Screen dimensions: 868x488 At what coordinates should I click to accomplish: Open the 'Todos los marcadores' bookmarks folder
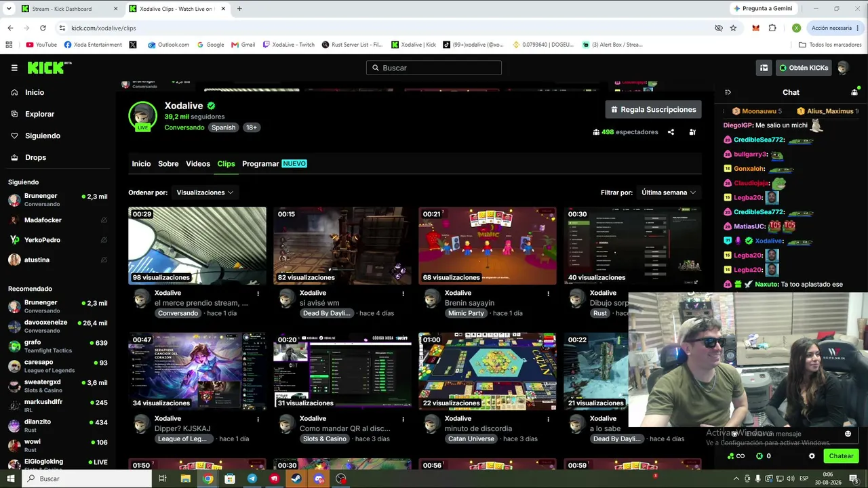831,45
